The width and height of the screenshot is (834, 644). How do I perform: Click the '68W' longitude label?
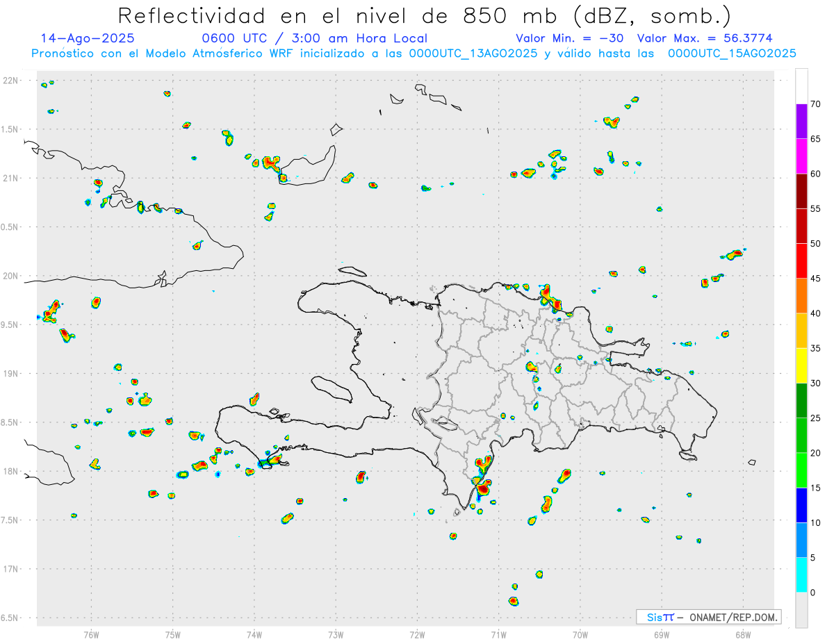pos(743,634)
